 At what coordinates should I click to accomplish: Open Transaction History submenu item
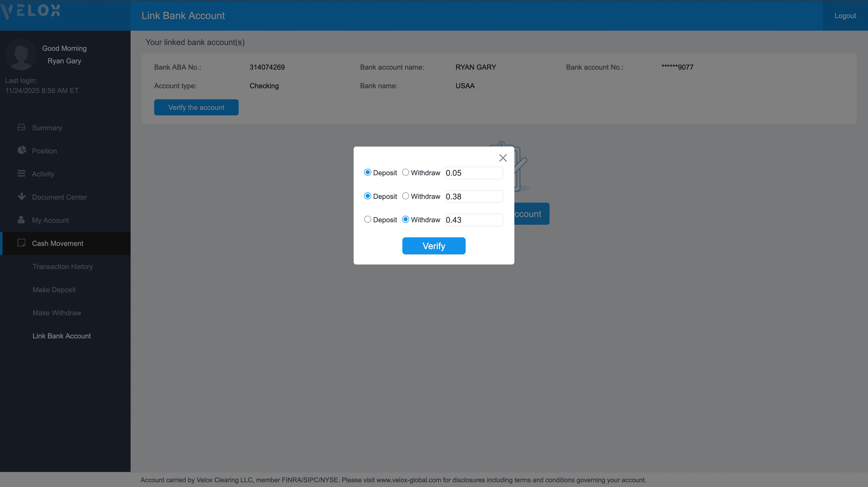(x=63, y=267)
